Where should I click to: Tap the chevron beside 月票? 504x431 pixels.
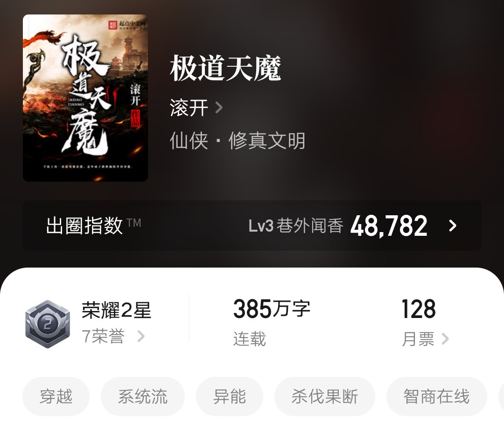click(x=445, y=339)
